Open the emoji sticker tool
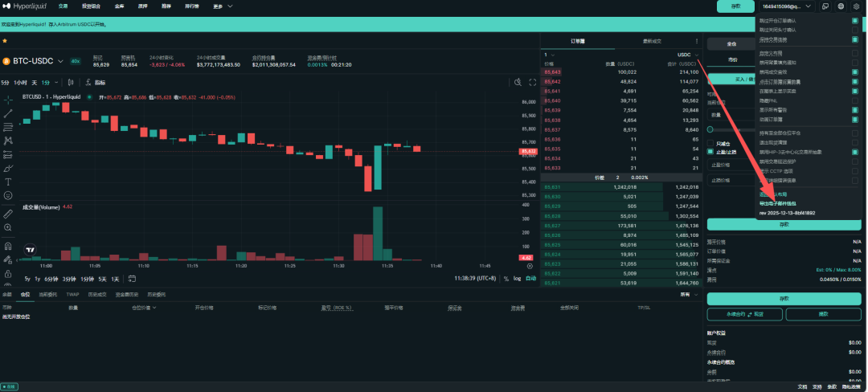The image size is (868, 392). coord(8,195)
